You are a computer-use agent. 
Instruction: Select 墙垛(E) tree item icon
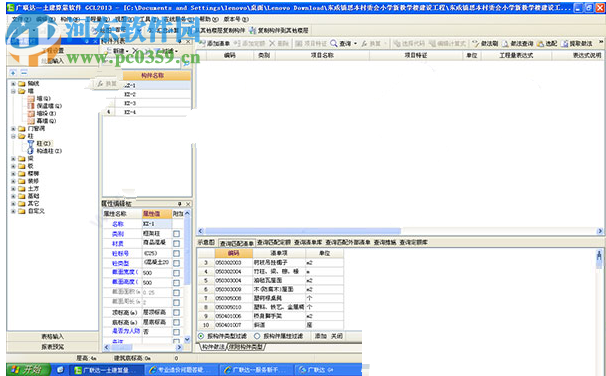coord(31,113)
